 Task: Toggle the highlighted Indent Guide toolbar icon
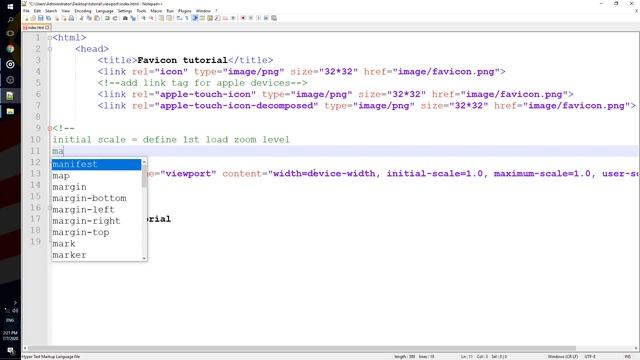click(x=196, y=18)
